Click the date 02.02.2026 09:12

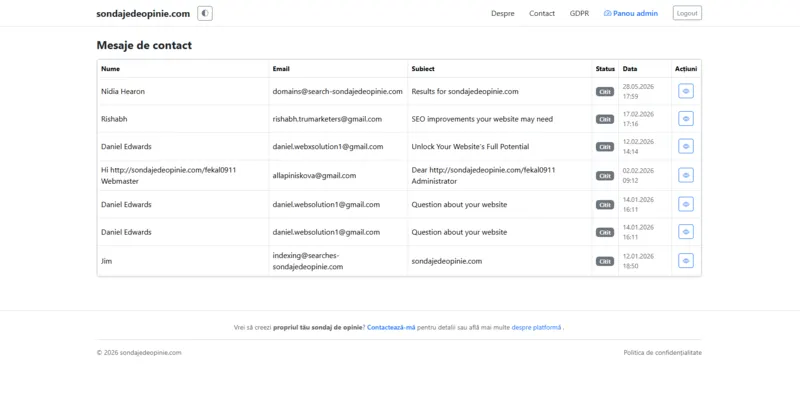(x=638, y=175)
